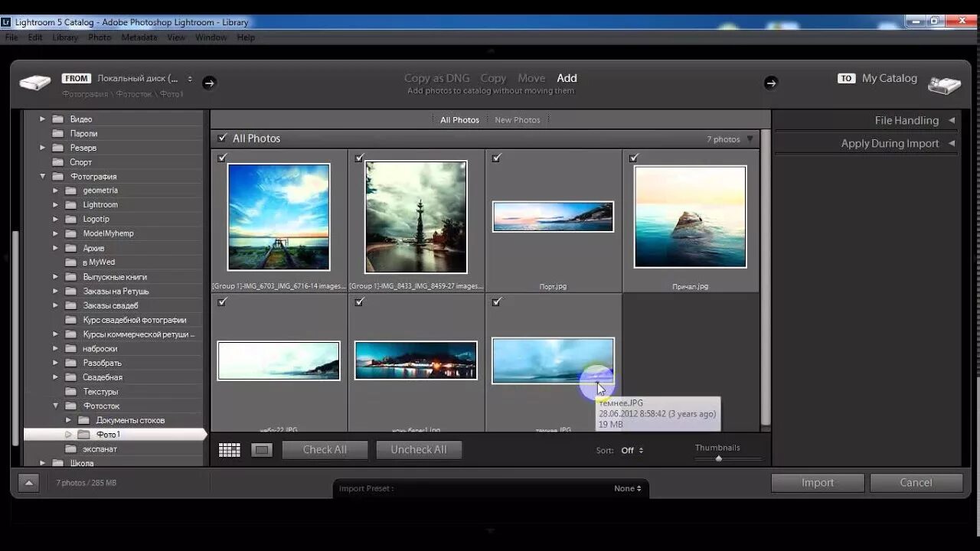Click the Import button
Screen dimensions: 980x551
(x=818, y=483)
